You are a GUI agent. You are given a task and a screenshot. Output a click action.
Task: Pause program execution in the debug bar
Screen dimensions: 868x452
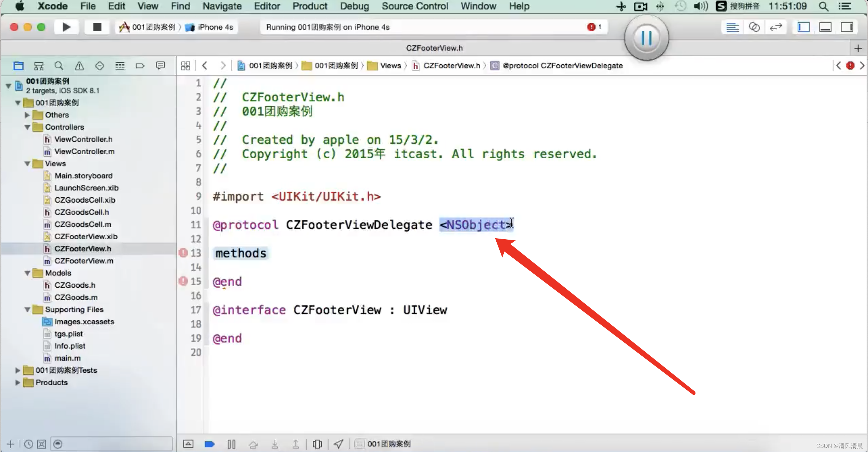[x=231, y=444]
